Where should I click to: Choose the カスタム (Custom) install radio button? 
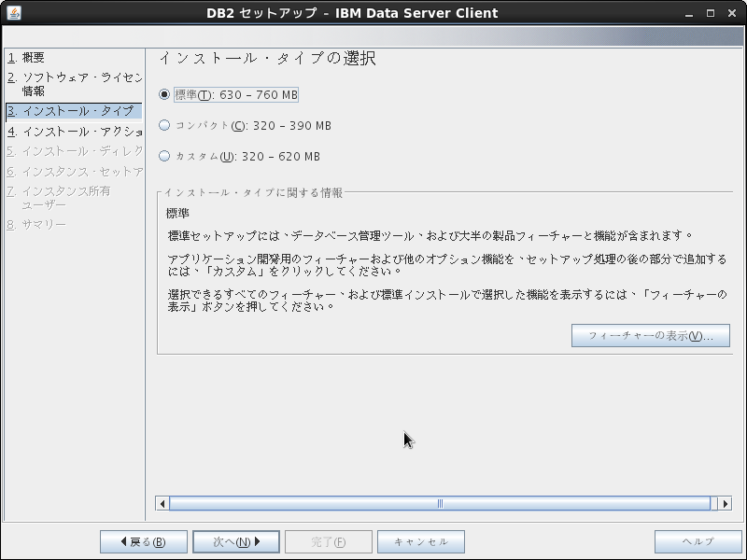(x=164, y=156)
